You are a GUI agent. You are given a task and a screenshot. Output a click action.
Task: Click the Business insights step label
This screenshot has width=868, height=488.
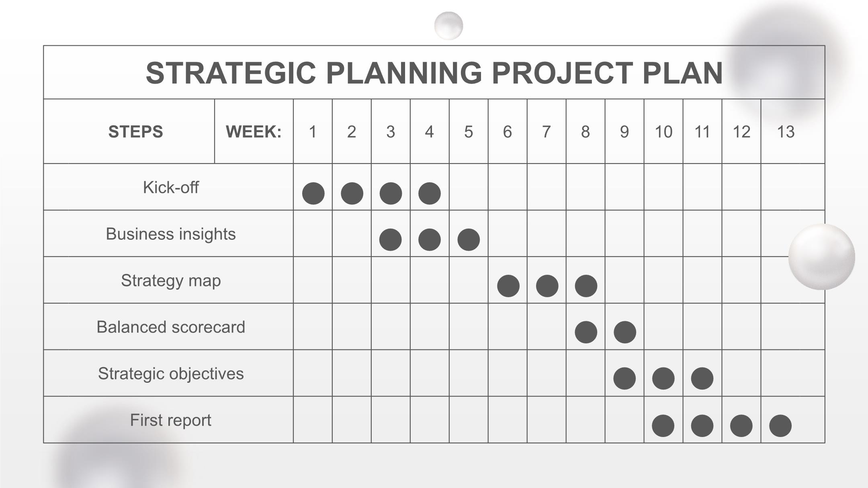click(x=170, y=234)
